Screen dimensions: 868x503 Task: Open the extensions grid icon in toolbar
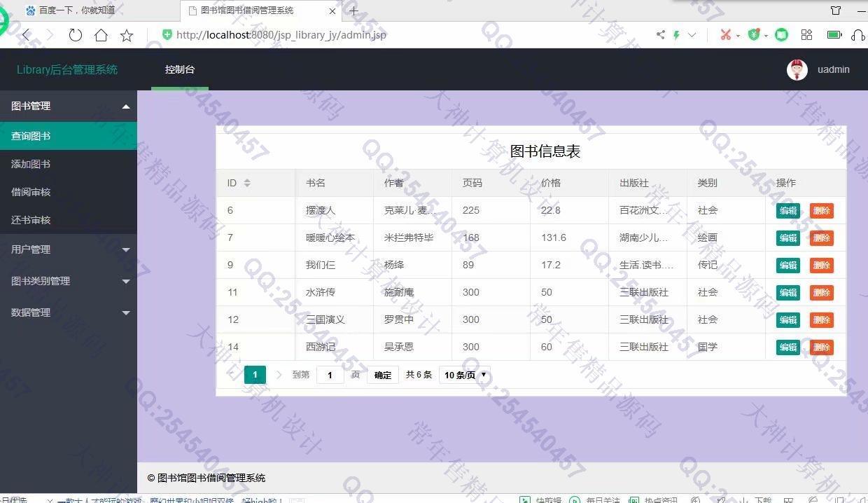click(x=806, y=34)
